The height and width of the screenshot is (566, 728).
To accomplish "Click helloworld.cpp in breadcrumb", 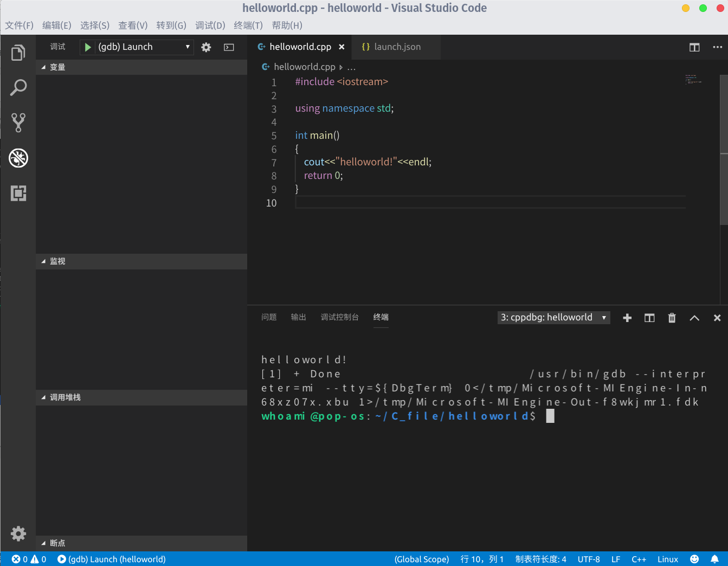I will click(304, 67).
